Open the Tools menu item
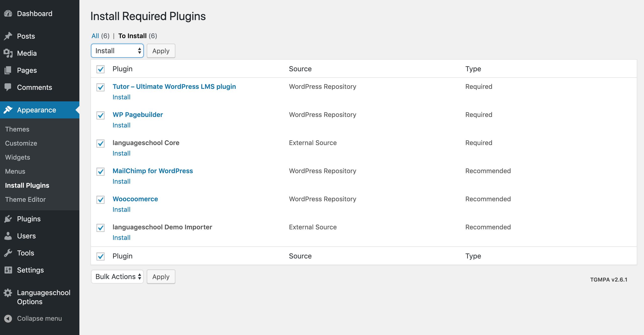The width and height of the screenshot is (644, 335). point(40,253)
